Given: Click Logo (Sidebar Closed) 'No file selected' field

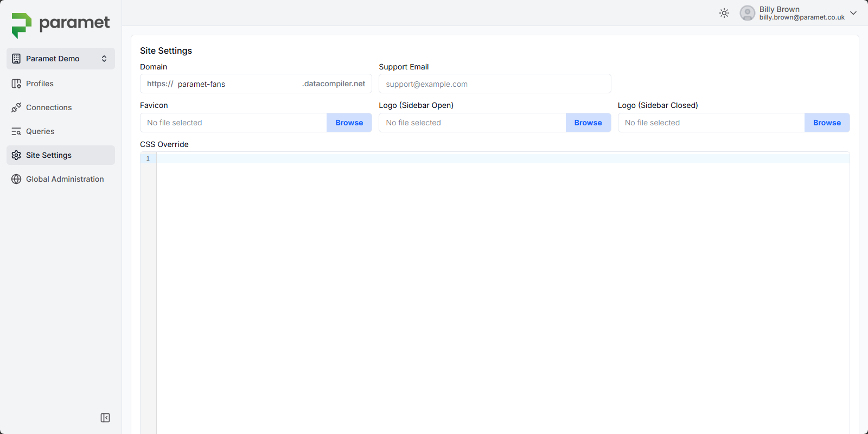Looking at the screenshot, I should (x=711, y=123).
